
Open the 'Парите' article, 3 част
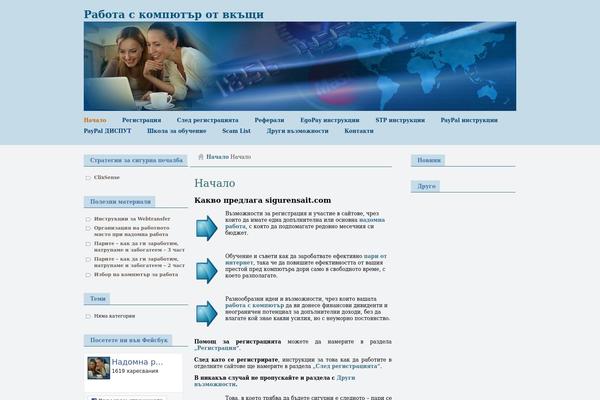(139, 247)
